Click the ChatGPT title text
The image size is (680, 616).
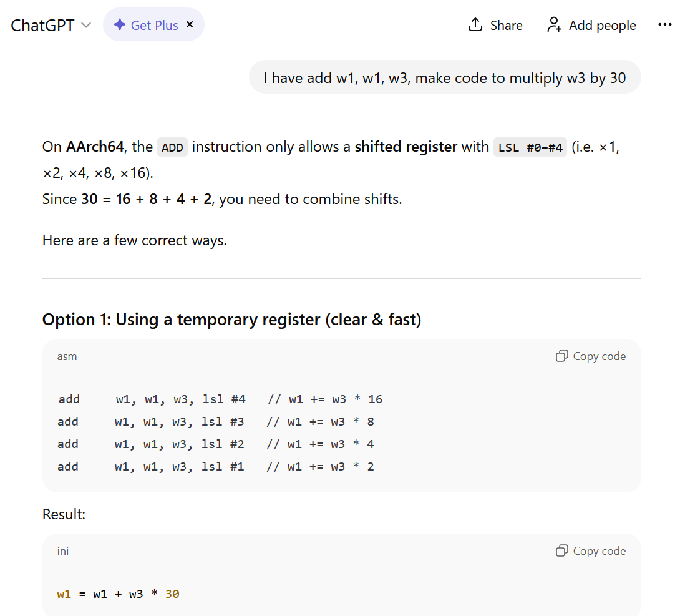(x=42, y=25)
